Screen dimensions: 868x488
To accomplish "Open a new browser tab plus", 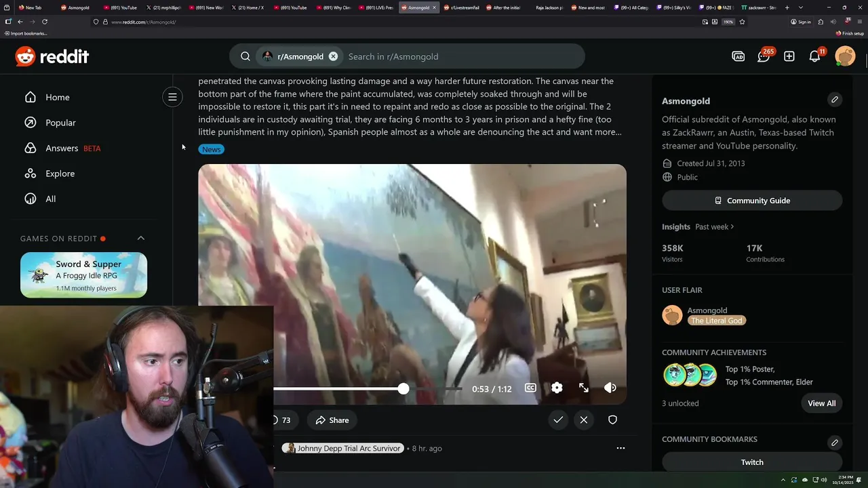I will (787, 7).
